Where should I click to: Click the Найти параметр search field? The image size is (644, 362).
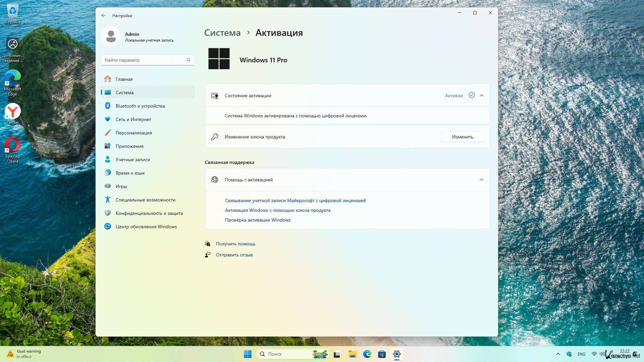(x=144, y=60)
